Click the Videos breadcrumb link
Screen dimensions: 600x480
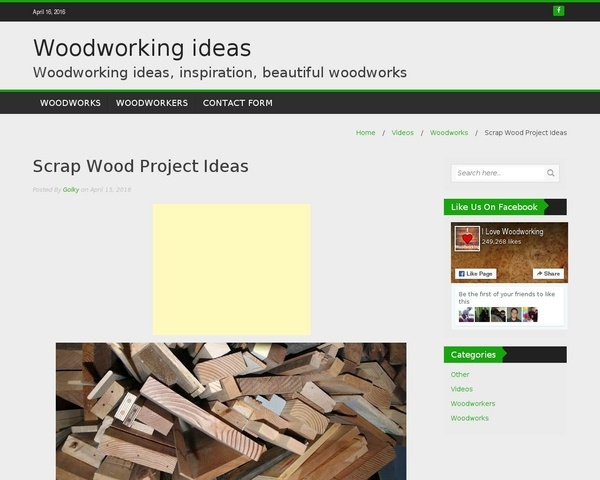click(402, 133)
